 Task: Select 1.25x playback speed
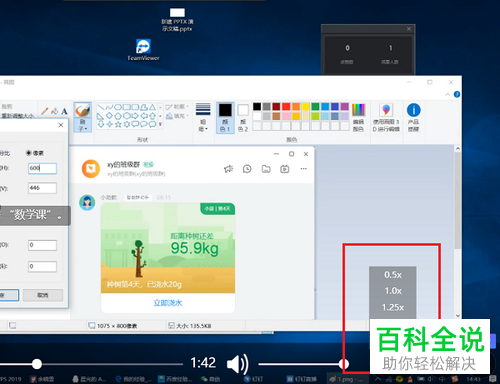click(393, 307)
